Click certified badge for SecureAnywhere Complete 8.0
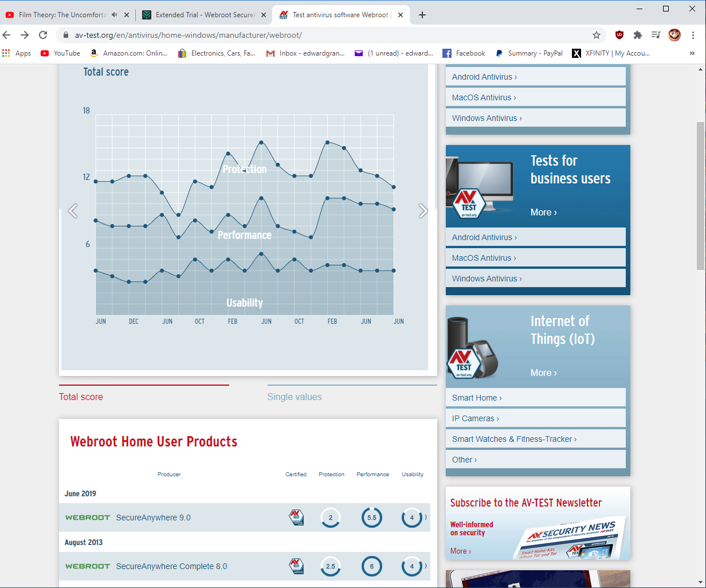Viewport: 706px width, 588px height. 296,566
